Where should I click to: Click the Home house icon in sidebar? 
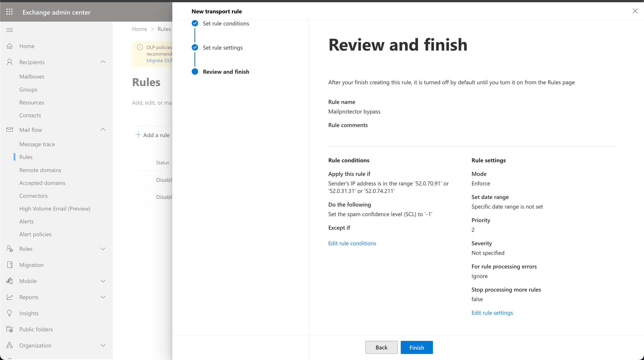click(x=10, y=46)
